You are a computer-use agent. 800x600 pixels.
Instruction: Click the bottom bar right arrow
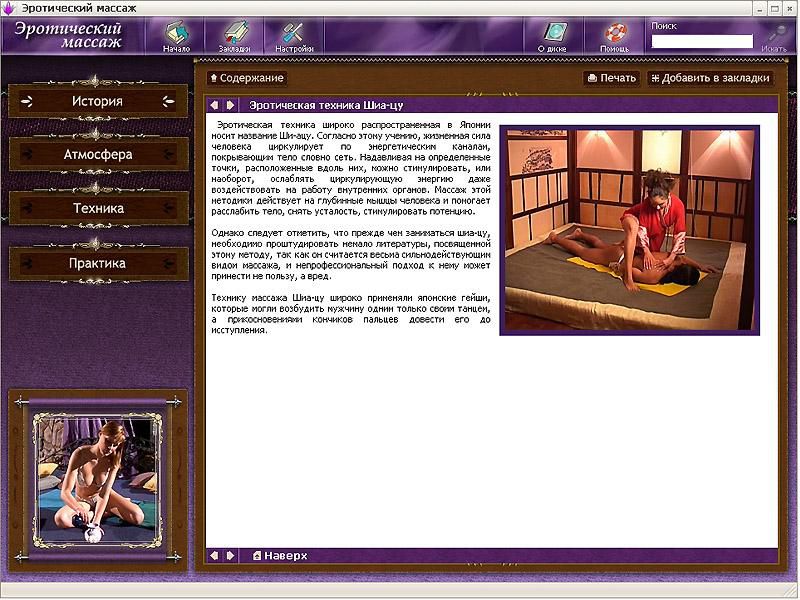230,555
